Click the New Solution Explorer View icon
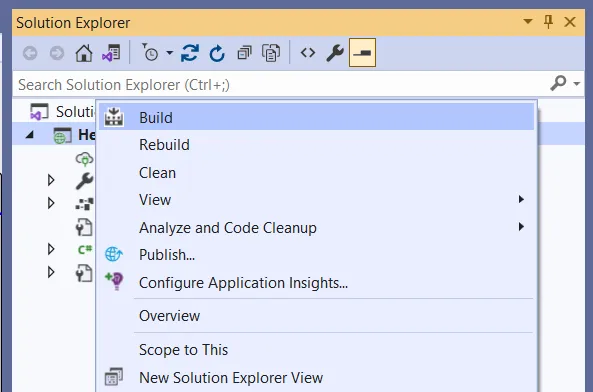 tap(114, 377)
